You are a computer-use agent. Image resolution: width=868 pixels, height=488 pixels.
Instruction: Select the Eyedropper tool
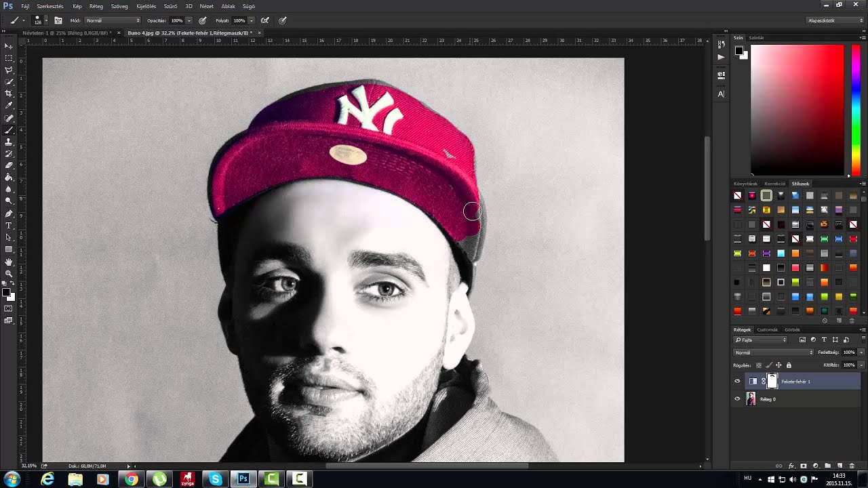point(9,106)
